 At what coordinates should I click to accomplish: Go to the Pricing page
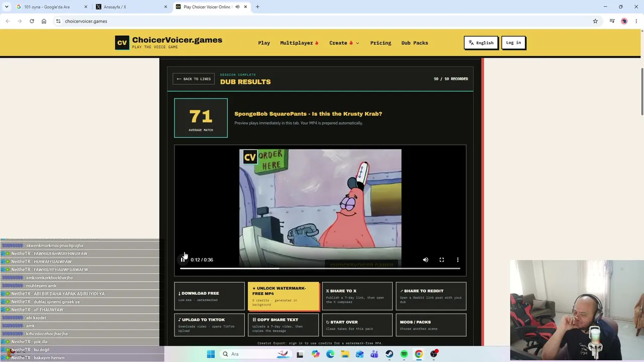[x=381, y=43]
